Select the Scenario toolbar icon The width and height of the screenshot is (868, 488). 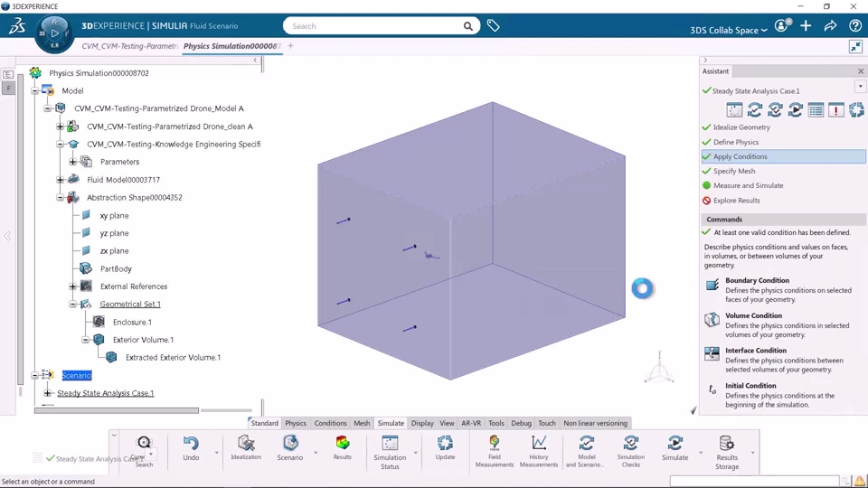point(290,443)
